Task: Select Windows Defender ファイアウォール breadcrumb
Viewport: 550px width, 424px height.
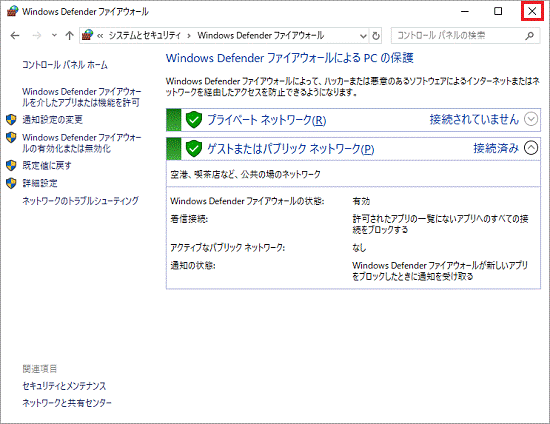Action: pos(261,35)
